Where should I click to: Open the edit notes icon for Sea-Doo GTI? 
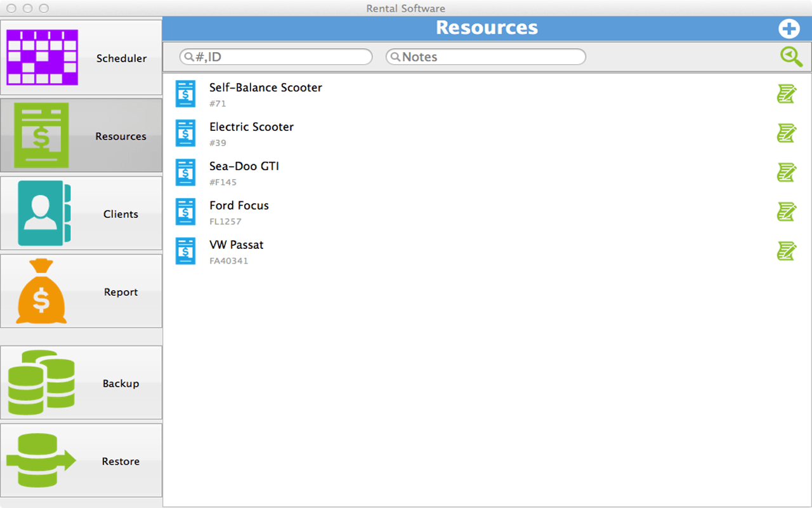[x=787, y=172]
